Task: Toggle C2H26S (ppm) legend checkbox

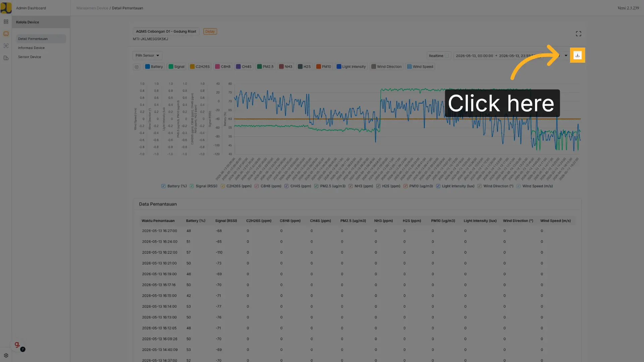Action: pos(223,186)
